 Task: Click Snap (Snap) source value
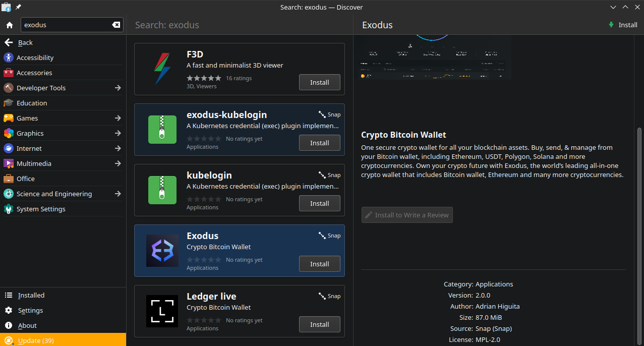[494, 328]
